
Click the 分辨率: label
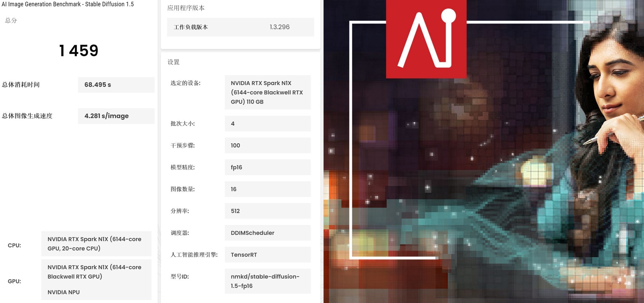tap(180, 211)
